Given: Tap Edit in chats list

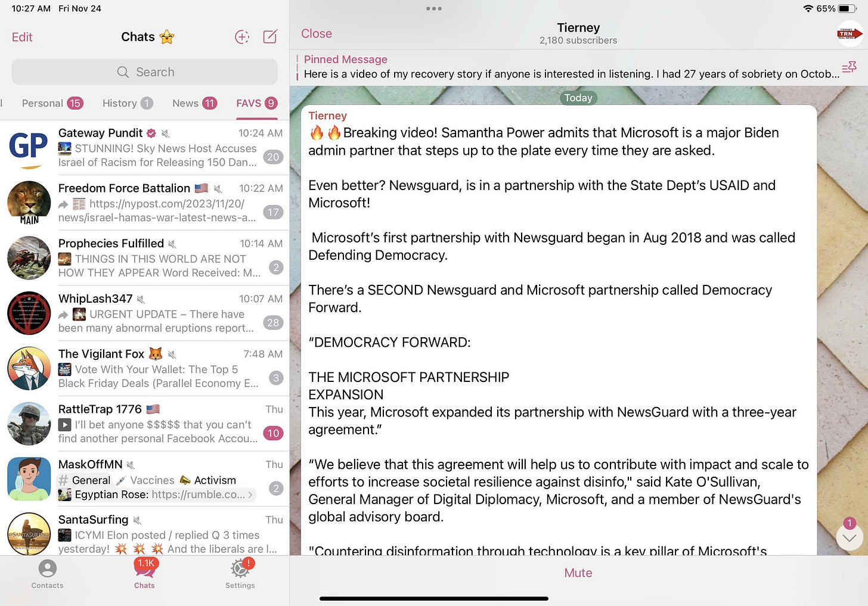Looking at the screenshot, I should coord(22,37).
